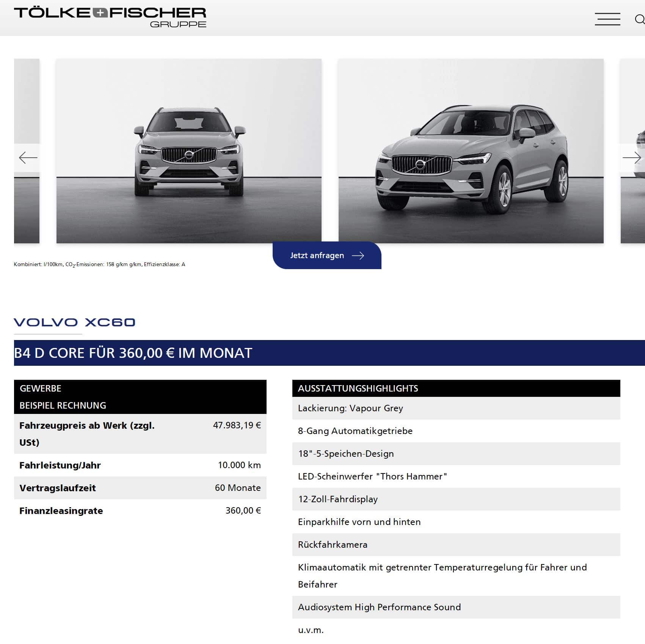This screenshot has width=645, height=644.
Task: Click the Tölke + Fischer Gruppe logo
Action: coord(110,17)
